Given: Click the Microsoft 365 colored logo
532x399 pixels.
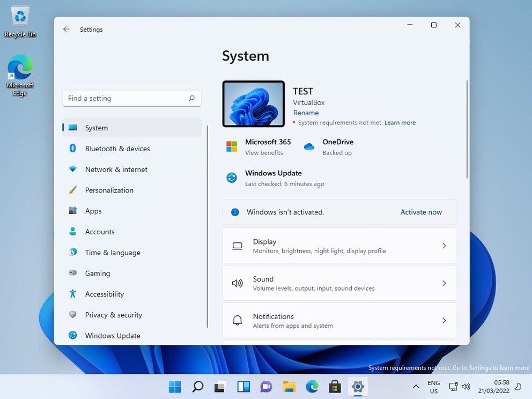Looking at the screenshot, I should (232, 146).
